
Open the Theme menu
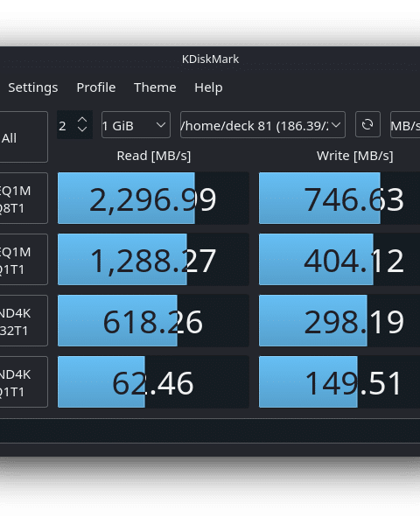pyautogui.click(x=155, y=87)
